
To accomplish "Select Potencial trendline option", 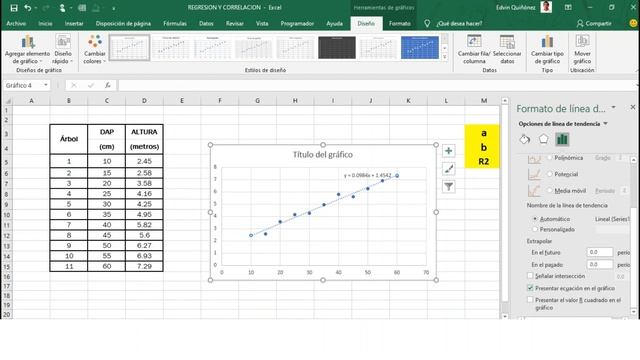I will [x=550, y=174].
